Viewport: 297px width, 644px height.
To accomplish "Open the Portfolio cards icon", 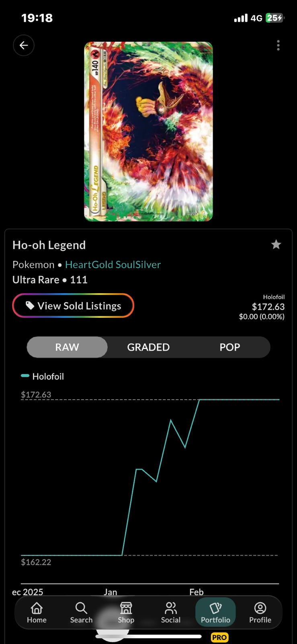I will pyautogui.click(x=215, y=607).
